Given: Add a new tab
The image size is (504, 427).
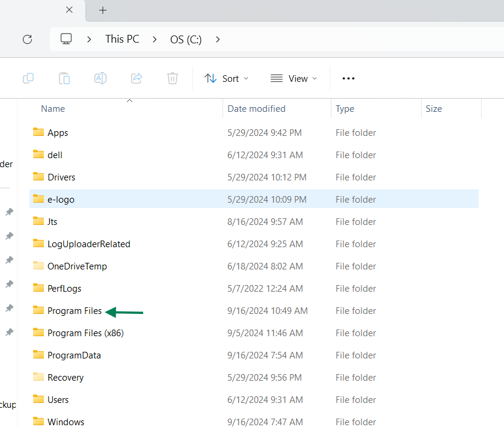Looking at the screenshot, I should point(103,10).
